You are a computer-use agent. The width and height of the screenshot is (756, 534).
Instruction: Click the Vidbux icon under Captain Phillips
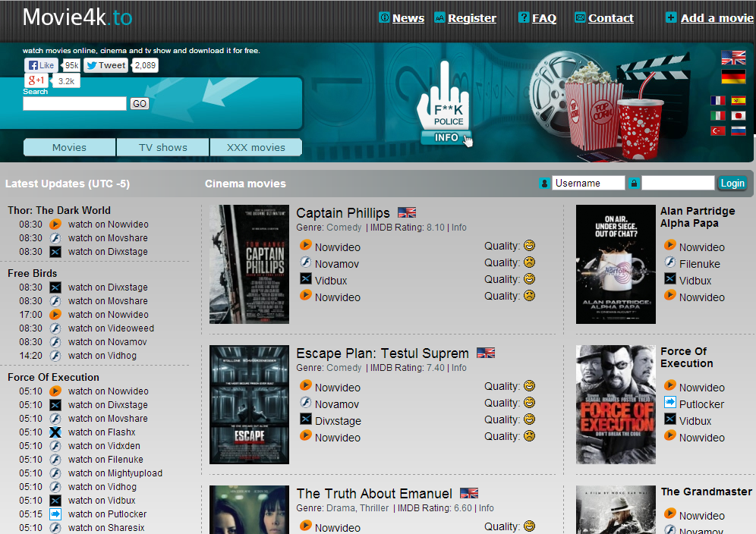(x=306, y=278)
